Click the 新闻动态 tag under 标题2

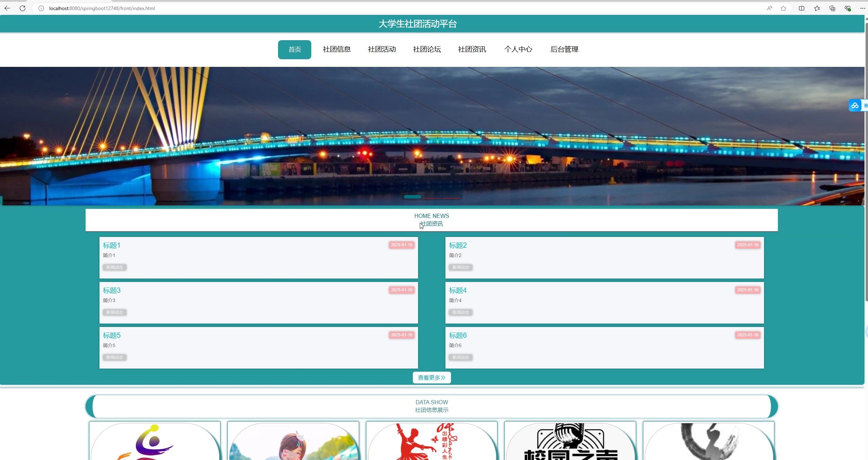461,267
